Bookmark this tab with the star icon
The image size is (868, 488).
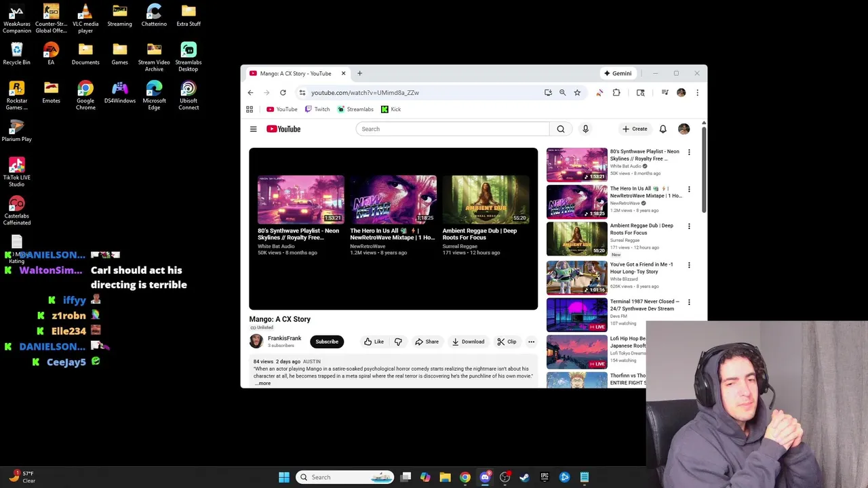point(577,93)
